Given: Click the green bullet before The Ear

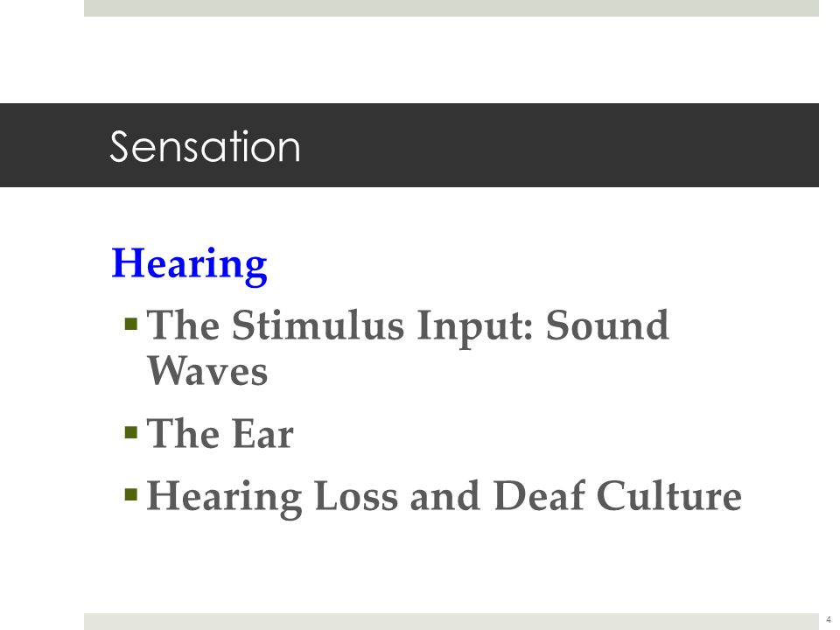Looking at the screenshot, I should pos(130,431).
